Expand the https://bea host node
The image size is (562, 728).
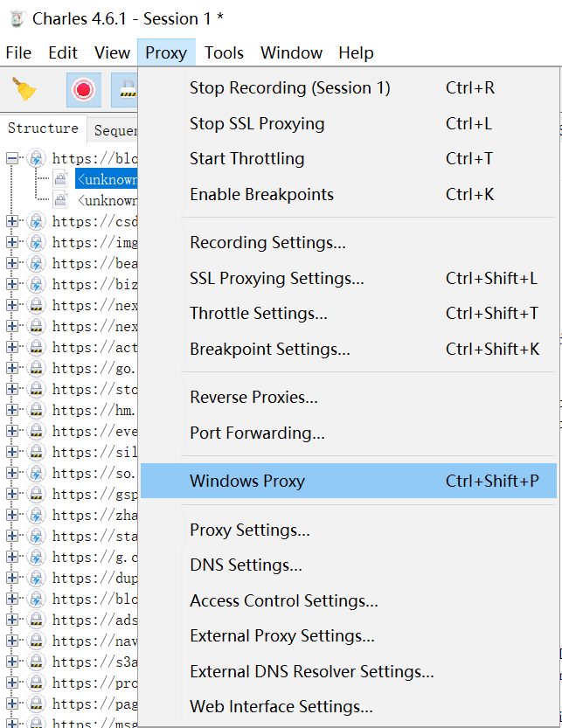(x=12, y=263)
